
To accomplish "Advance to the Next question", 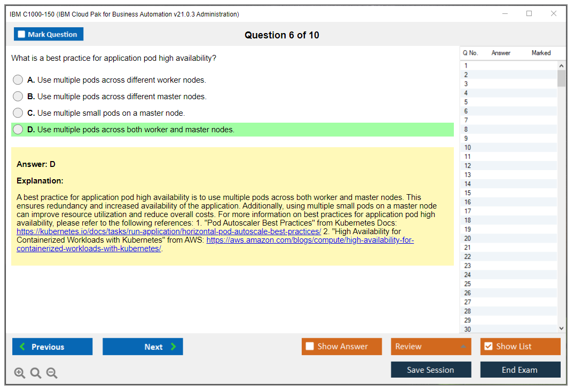I will (143, 347).
